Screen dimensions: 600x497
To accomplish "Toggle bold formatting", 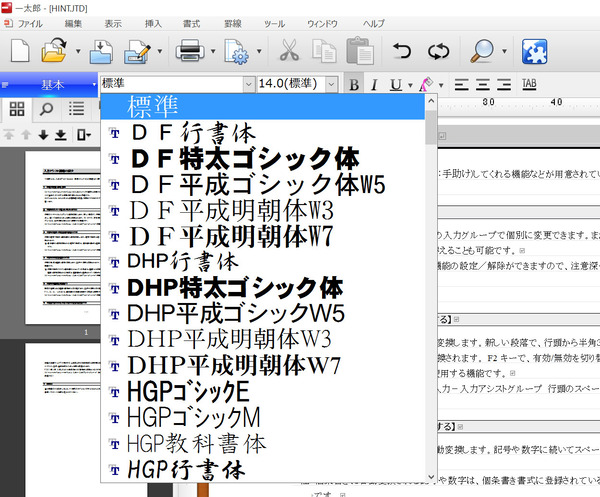I will click(354, 85).
